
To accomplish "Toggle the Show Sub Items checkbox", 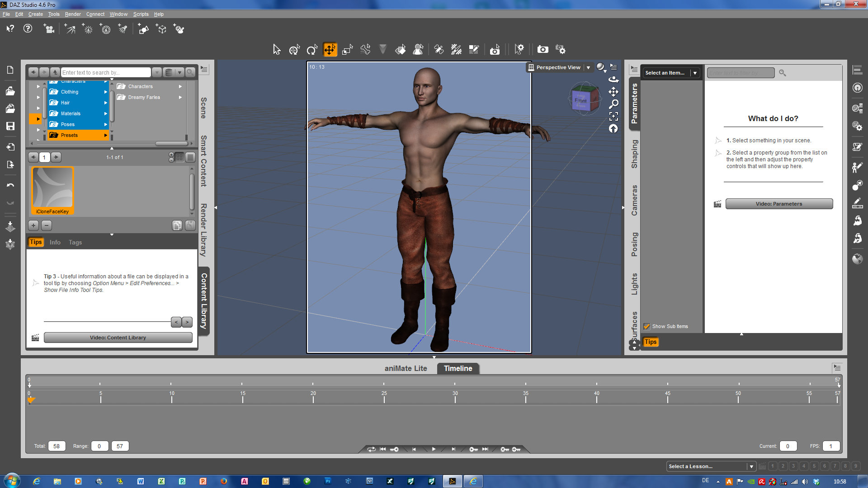I will [647, 326].
